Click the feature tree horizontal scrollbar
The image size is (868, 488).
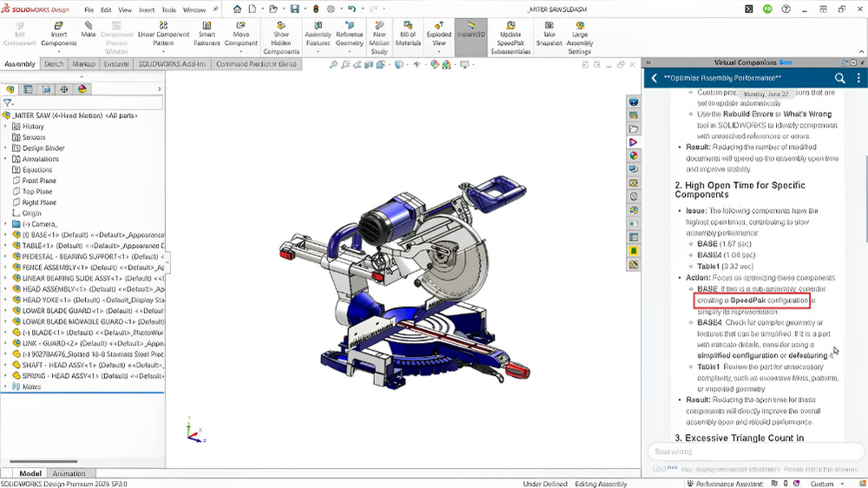click(43, 461)
